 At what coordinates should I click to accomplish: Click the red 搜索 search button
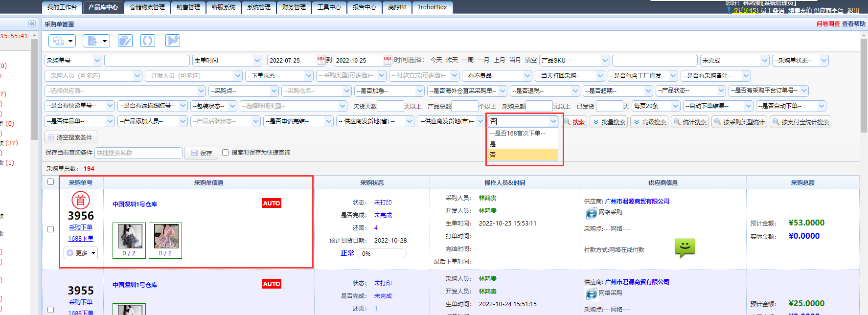click(x=574, y=122)
